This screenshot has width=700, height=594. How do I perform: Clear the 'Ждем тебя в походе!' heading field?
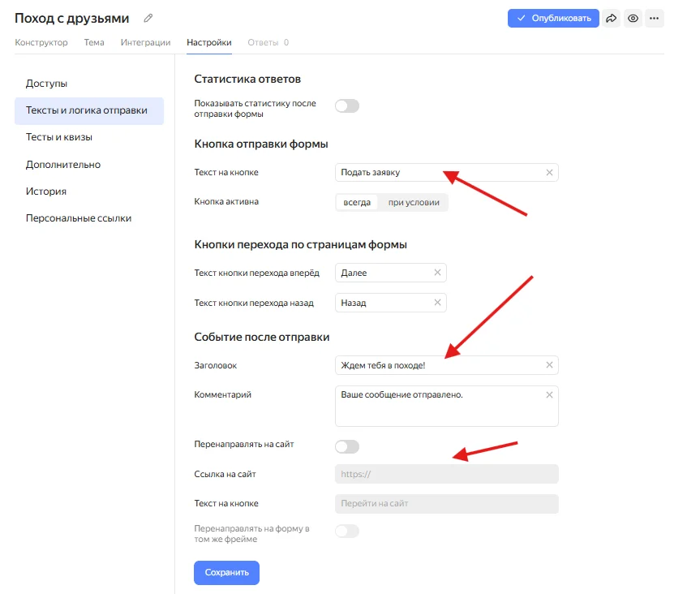(549, 365)
